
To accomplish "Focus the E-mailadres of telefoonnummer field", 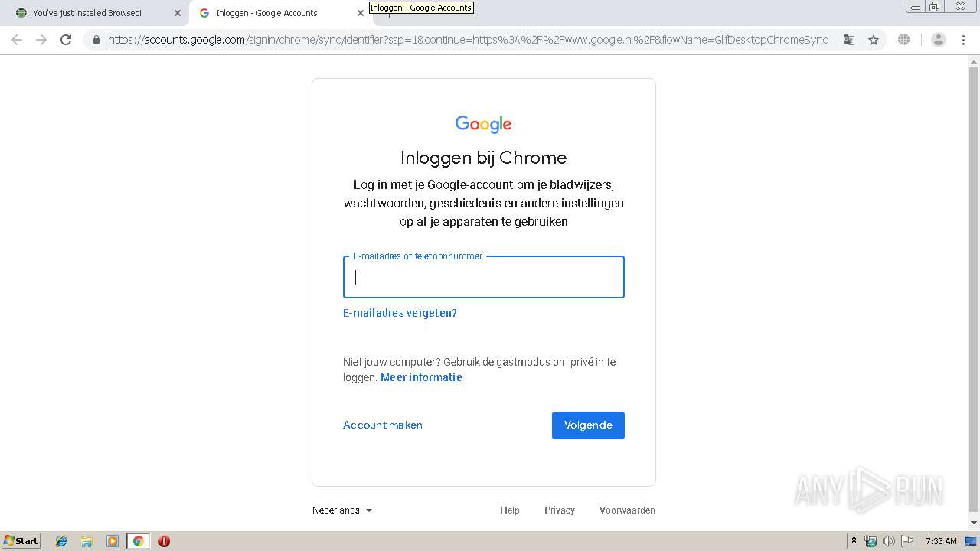I will coord(484,277).
